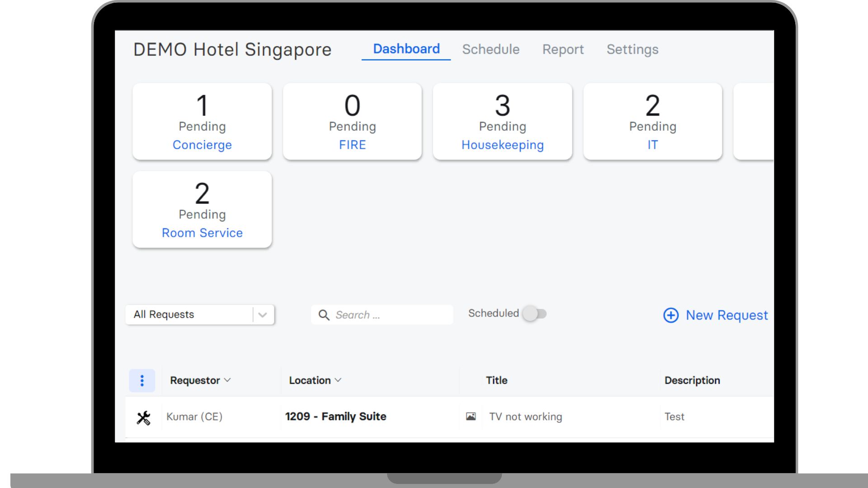Image resolution: width=868 pixels, height=488 pixels.
Task: Click the Title column header
Action: click(496, 380)
